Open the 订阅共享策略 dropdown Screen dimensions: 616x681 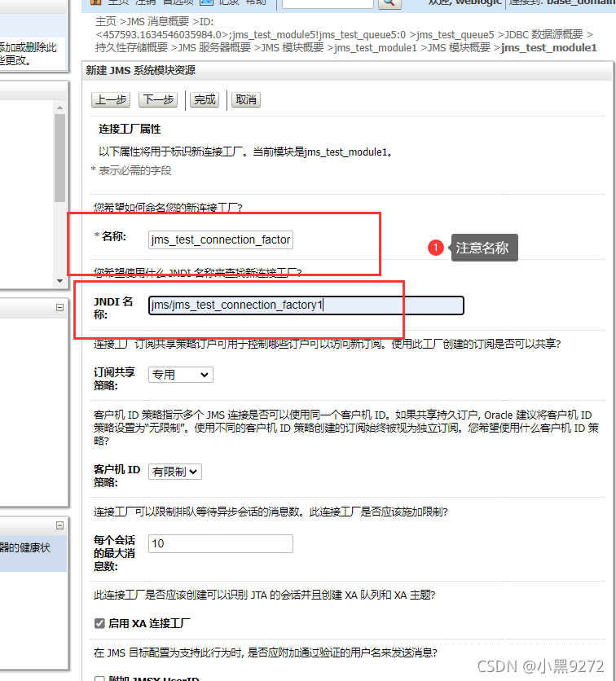[x=181, y=375]
